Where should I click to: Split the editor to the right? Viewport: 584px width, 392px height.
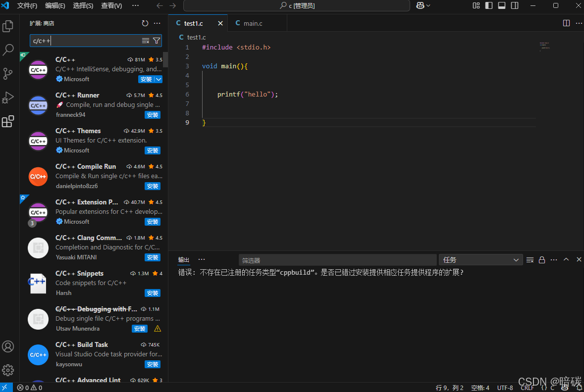pyautogui.click(x=566, y=23)
